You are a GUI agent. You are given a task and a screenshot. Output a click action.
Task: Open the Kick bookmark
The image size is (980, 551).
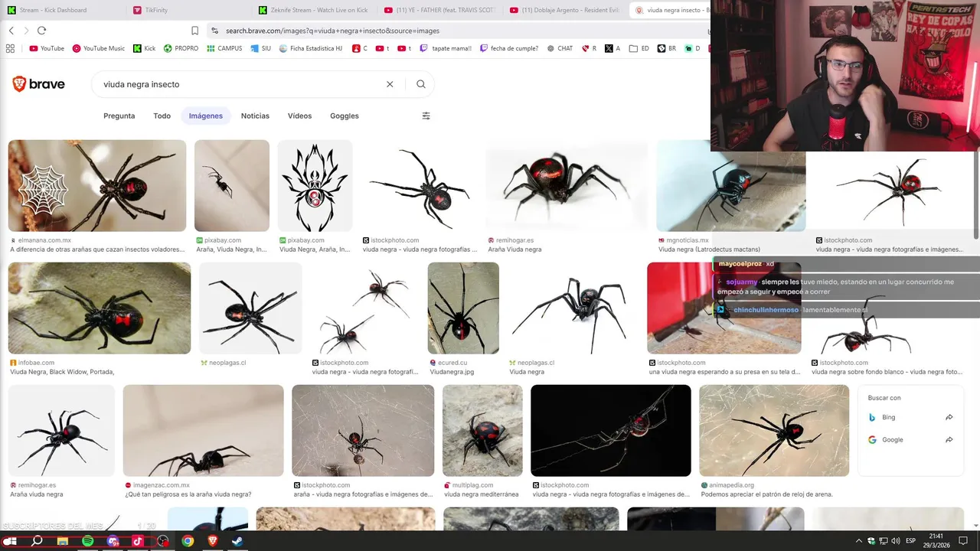[x=144, y=48]
